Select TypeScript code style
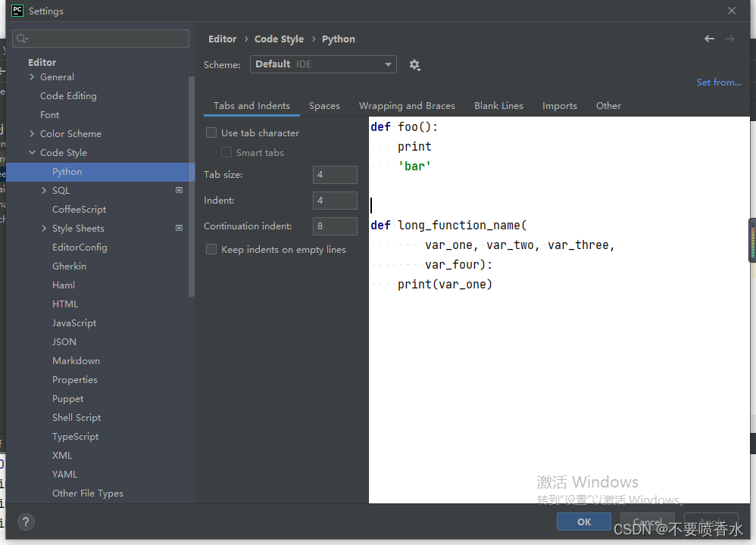Viewport: 756px width, 545px height. 75,436
